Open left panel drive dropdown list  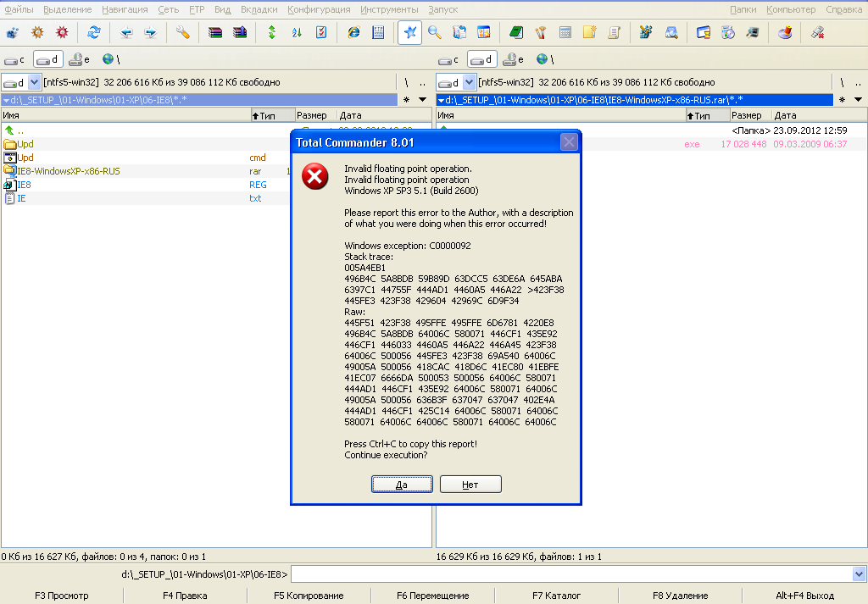tap(34, 82)
